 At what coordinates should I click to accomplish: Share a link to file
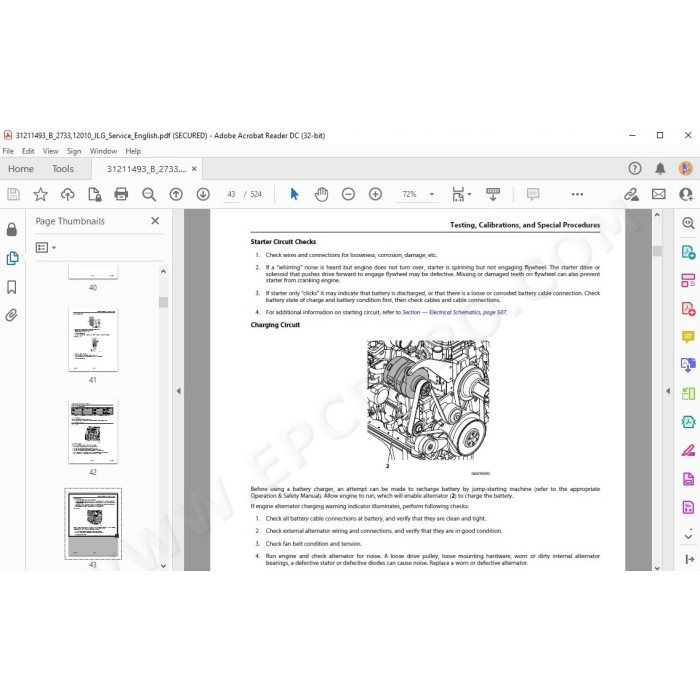coord(631,194)
